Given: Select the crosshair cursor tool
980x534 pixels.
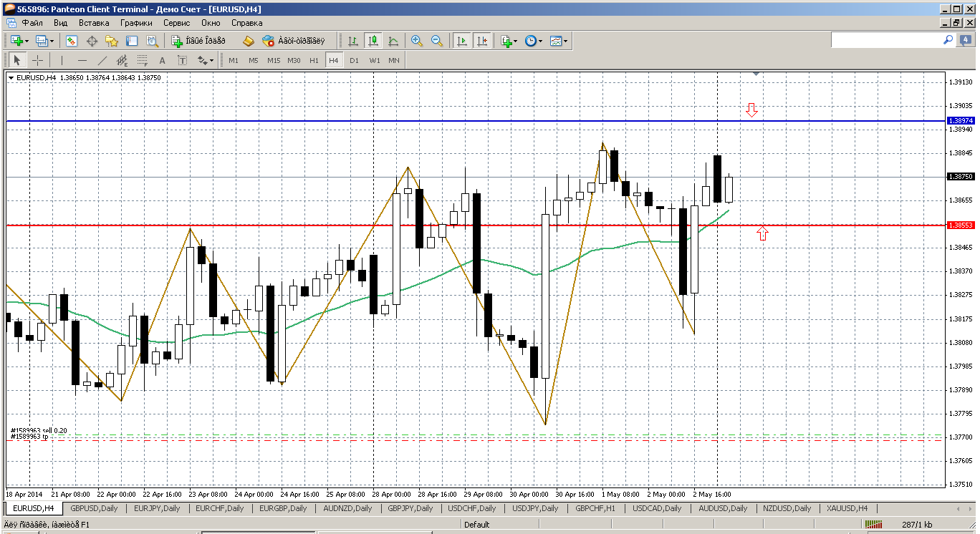Looking at the screenshot, I should click(x=37, y=61).
